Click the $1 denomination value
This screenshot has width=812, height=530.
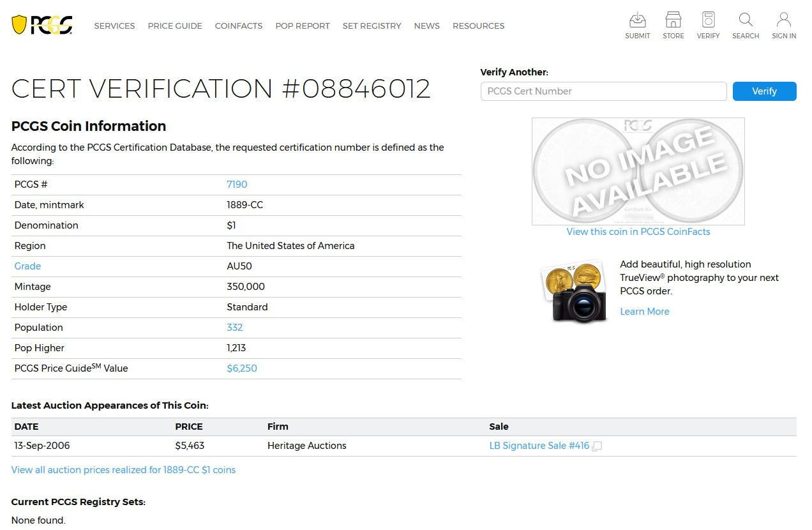click(x=231, y=225)
